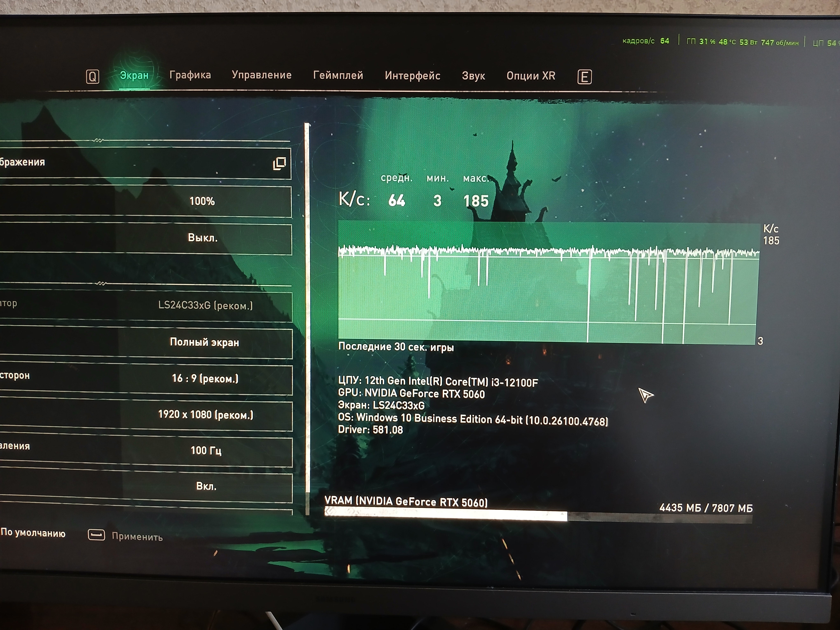Adjust the 100% scale slider
The height and width of the screenshot is (630, 840).
(x=202, y=201)
